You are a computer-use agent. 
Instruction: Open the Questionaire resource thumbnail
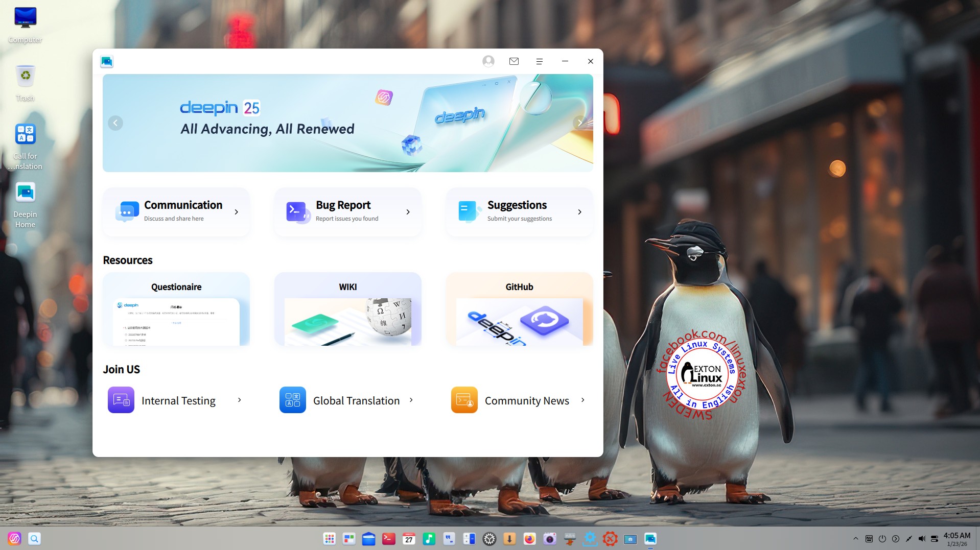pyautogui.click(x=176, y=321)
